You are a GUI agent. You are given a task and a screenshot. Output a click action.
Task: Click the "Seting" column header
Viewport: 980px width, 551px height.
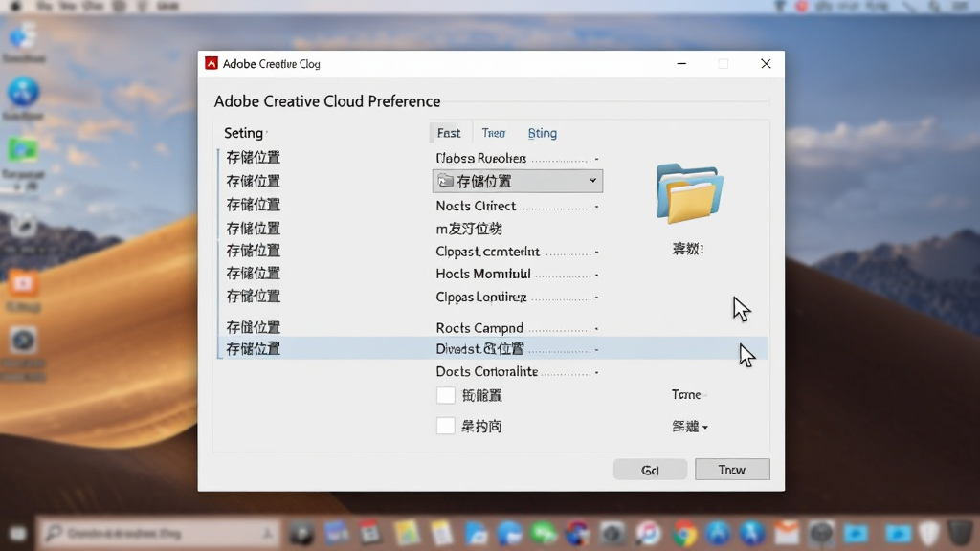pyautogui.click(x=244, y=132)
